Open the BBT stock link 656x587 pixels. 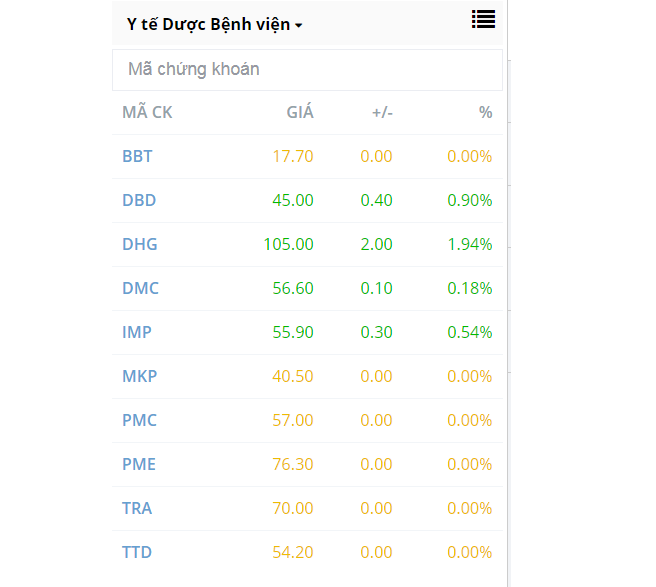(137, 156)
